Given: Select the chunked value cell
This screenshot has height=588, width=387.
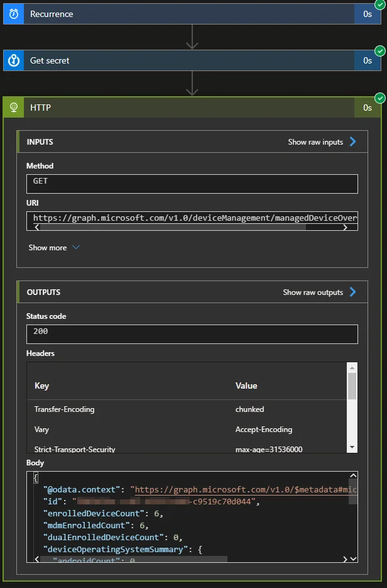Looking at the screenshot, I should (x=249, y=409).
